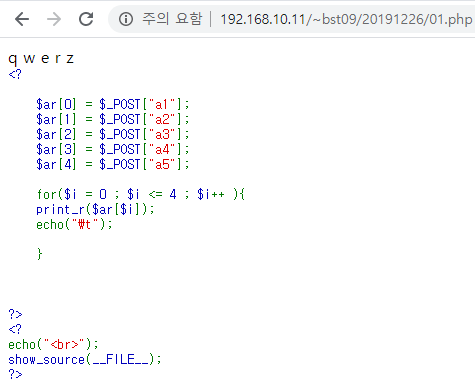Click the line $ar[1] = $_POST["a2"];
This screenshot has width=475, height=387.
click(x=113, y=119)
